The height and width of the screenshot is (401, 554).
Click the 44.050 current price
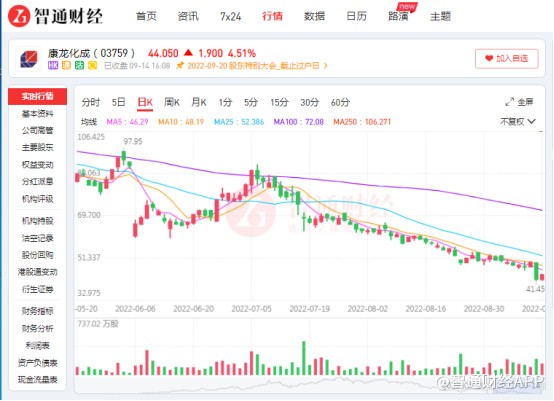pyautogui.click(x=163, y=53)
